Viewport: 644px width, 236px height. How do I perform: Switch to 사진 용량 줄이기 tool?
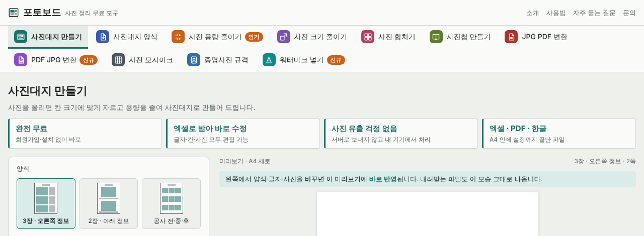(x=217, y=37)
